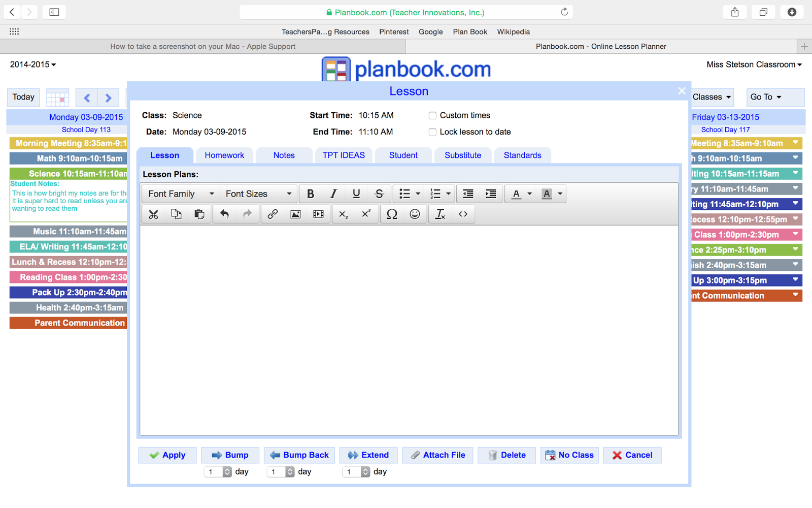Insert an image into the lesson
Image resolution: width=812 pixels, height=508 pixels.
295,214
